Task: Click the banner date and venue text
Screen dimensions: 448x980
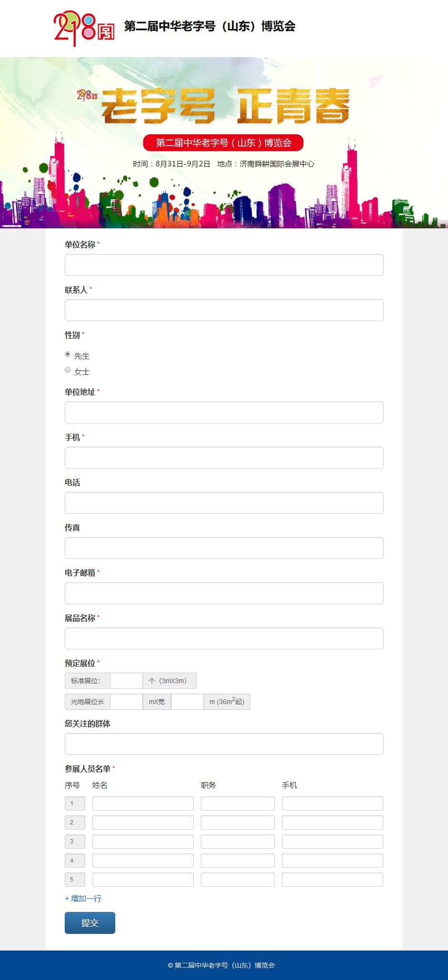Action: pyautogui.click(x=224, y=164)
